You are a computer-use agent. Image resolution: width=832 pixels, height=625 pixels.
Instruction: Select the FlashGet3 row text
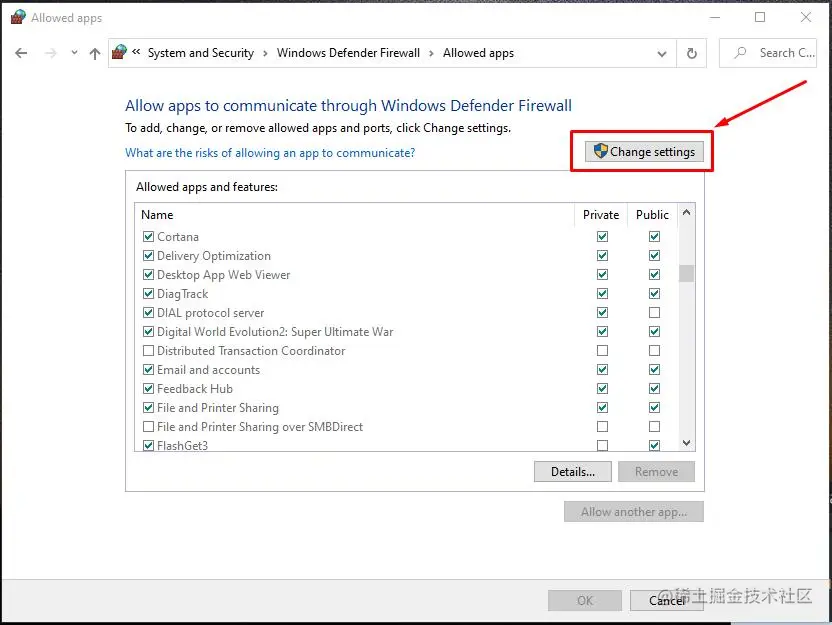(183, 446)
